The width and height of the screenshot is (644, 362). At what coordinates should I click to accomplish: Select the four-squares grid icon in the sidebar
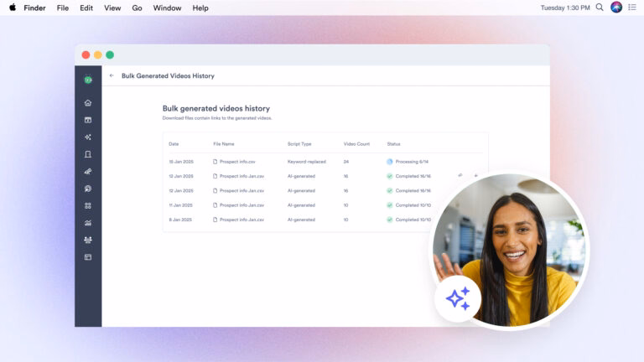(x=88, y=205)
